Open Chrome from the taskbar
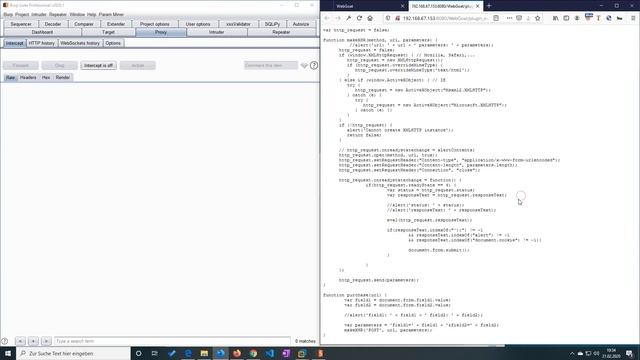This screenshot has height=360, width=640. 253,353
